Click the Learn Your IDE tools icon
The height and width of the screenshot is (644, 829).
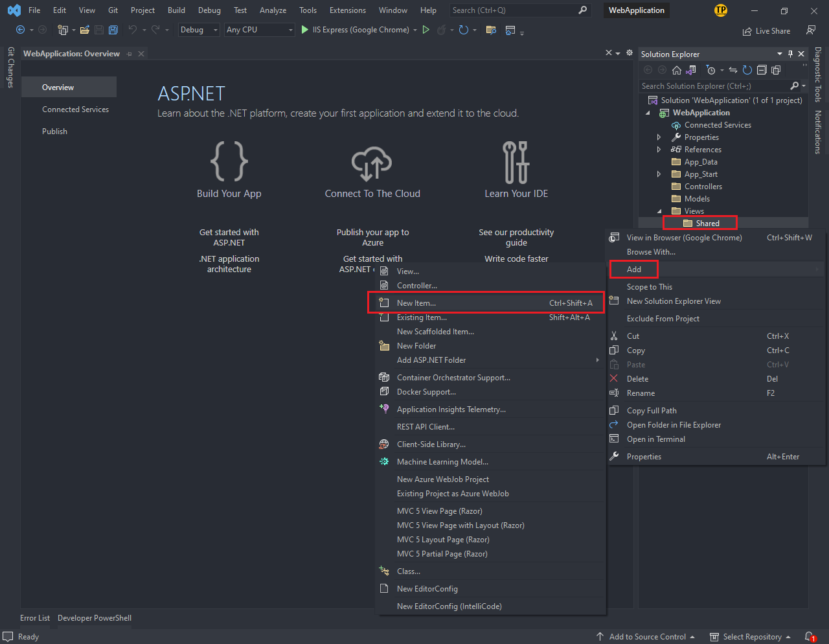[516, 162]
